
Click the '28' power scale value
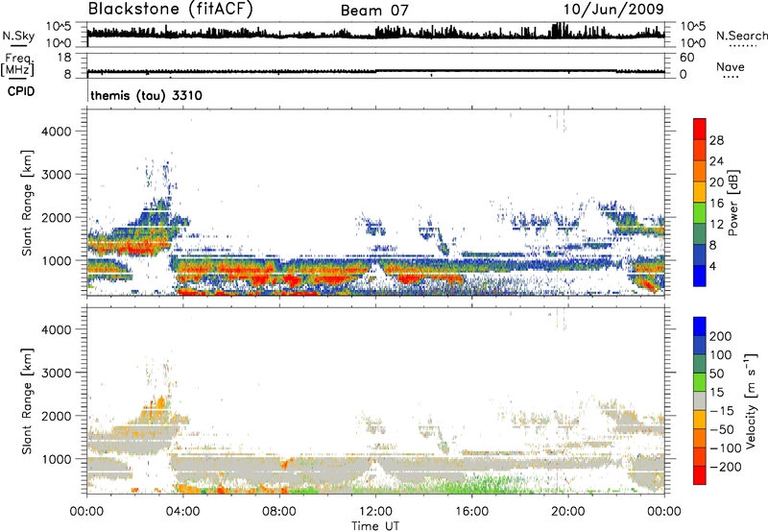tap(716, 140)
